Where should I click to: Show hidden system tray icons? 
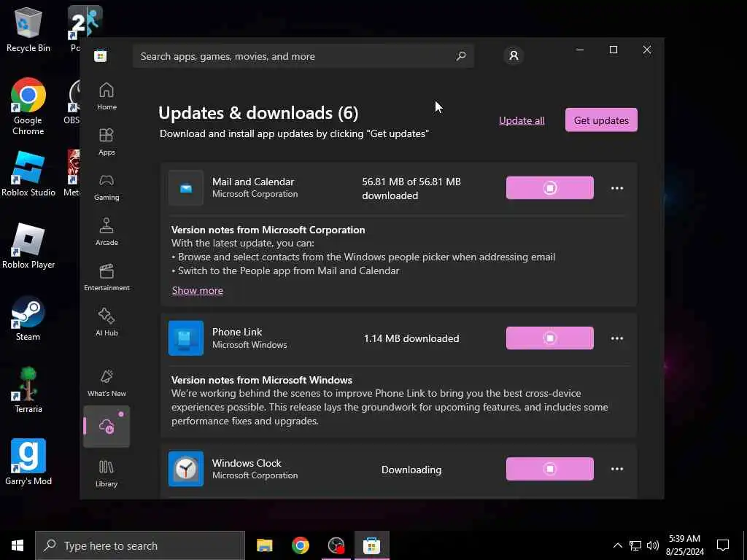click(x=617, y=545)
